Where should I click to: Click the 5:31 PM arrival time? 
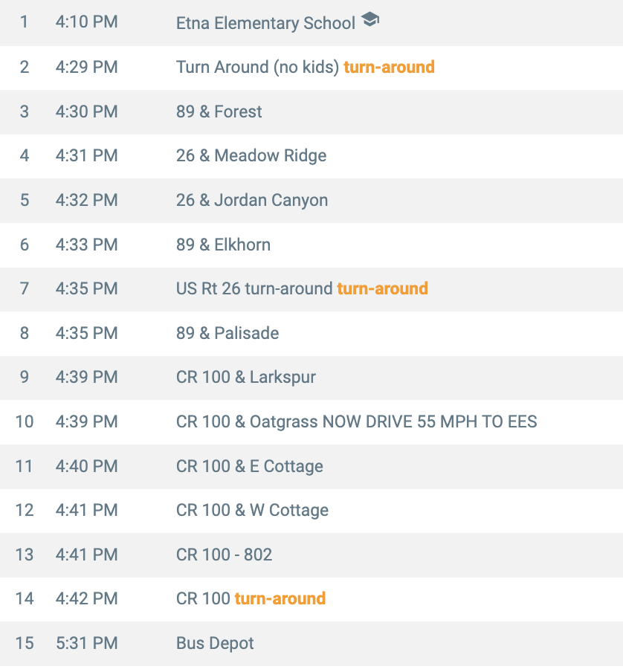[86, 643]
